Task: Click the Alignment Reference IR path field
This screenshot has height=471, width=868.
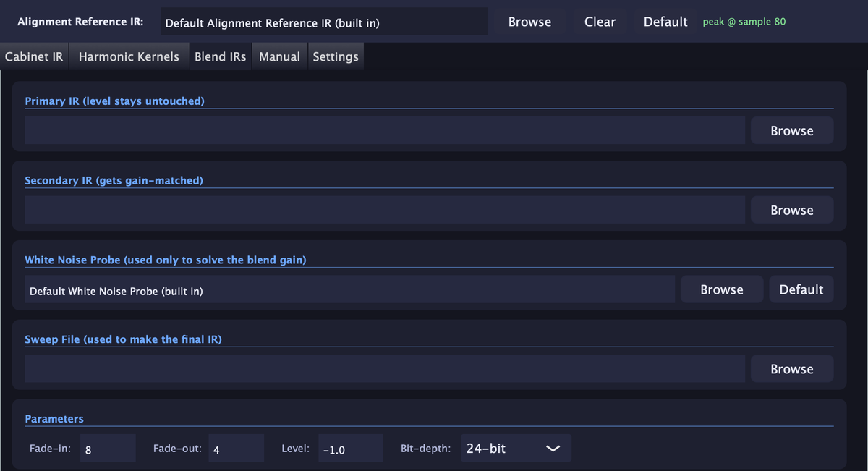Action: click(323, 22)
